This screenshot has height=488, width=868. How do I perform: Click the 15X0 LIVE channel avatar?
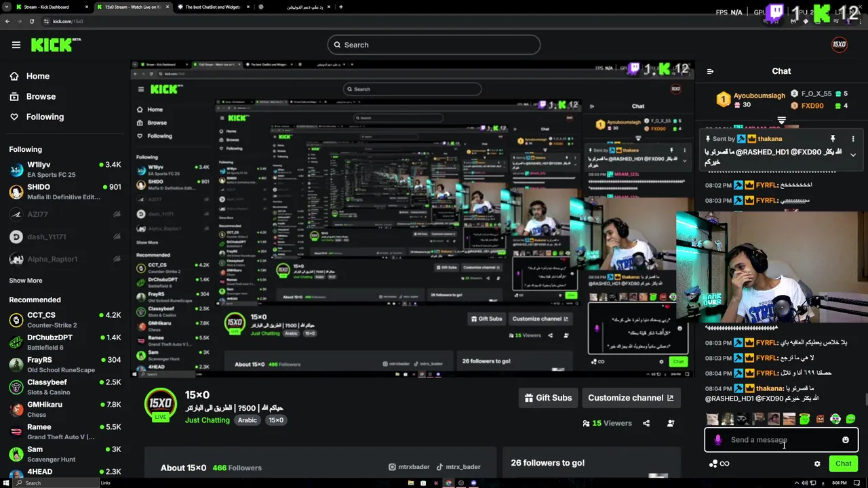click(161, 404)
